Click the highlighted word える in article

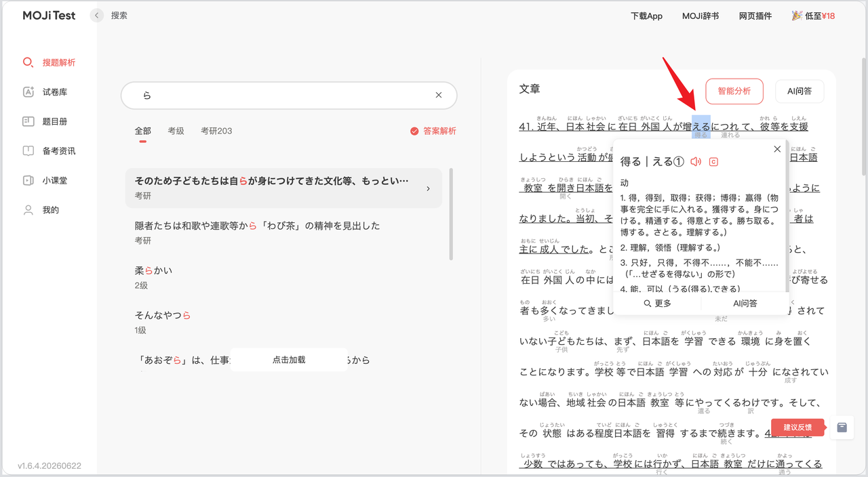701,127
